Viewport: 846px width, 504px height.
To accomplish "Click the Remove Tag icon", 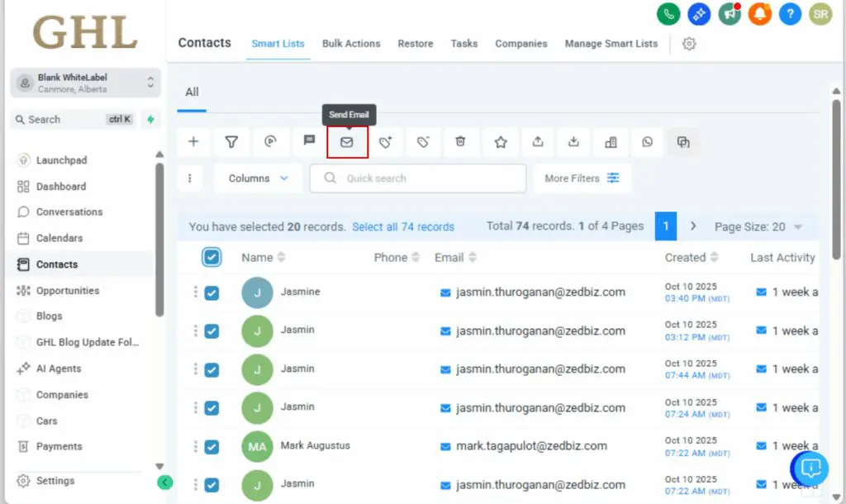I will 423,141.
